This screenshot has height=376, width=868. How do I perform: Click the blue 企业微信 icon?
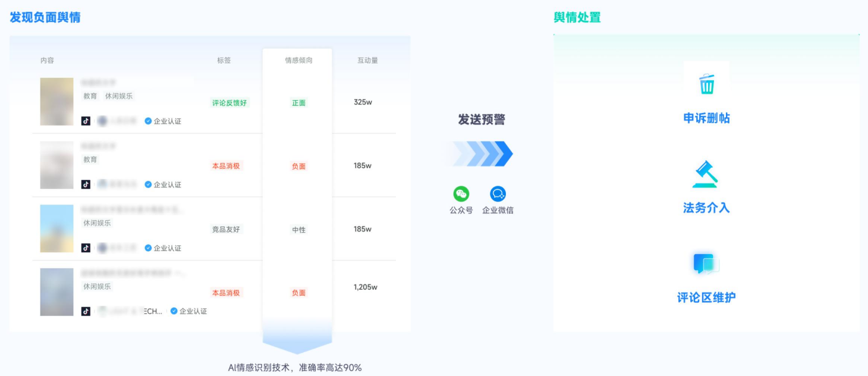(498, 194)
